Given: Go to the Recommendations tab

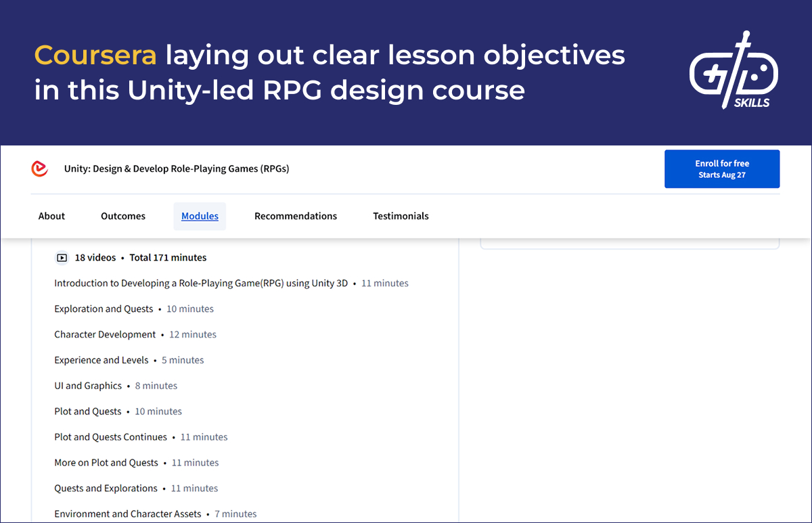Looking at the screenshot, I should [296, 217].
